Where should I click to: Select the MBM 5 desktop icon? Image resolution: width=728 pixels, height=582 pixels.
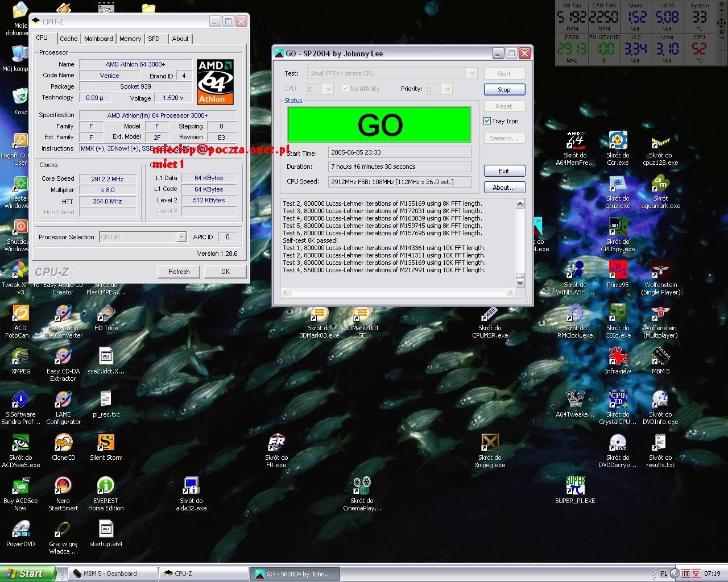click(x=660, y=360)
